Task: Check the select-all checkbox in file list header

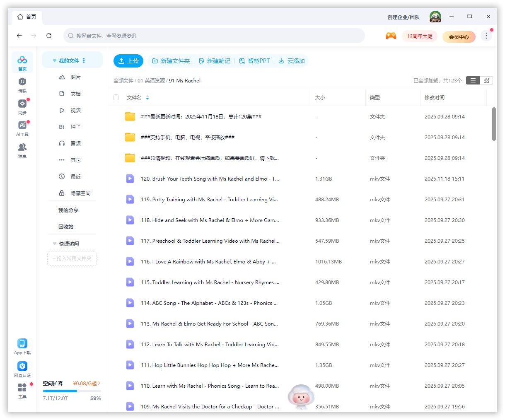Action: 116,97
